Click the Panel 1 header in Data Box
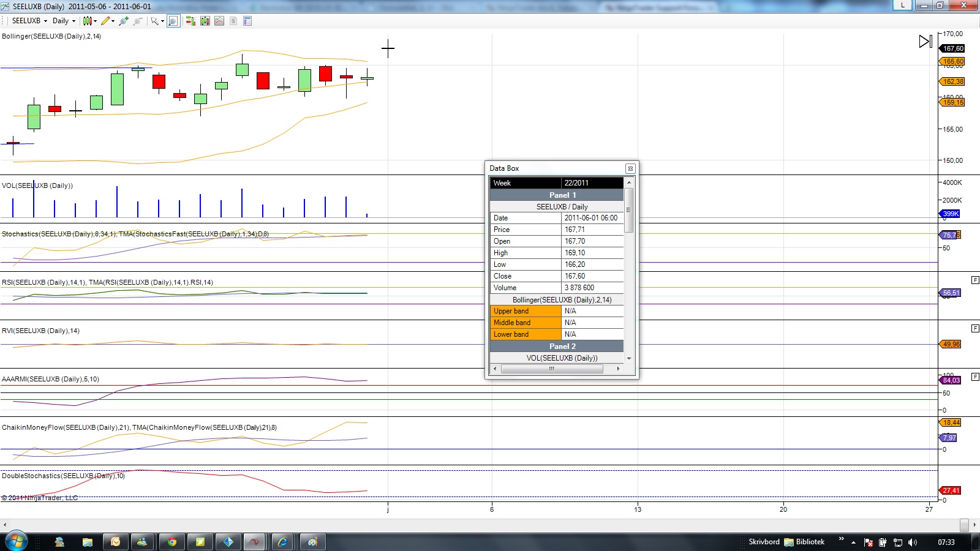The image size is (980, 551). pos(557,195)
